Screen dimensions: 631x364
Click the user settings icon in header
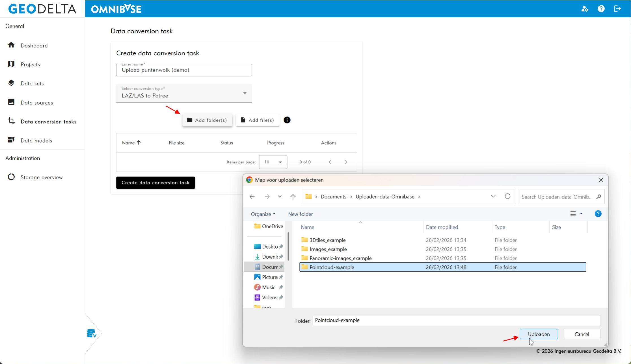click(585, 9)
